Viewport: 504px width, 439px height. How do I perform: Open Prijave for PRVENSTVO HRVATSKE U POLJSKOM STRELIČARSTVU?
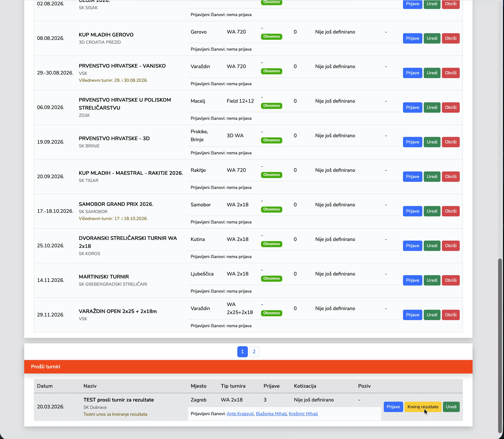point(412,107)
